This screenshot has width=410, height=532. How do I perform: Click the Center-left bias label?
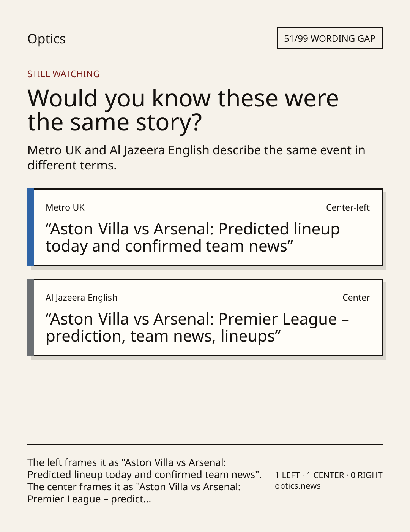[348, 207]
